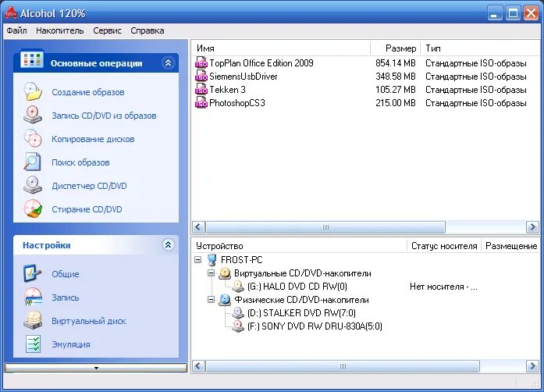544x392 pixels.
Task: Collapse the Физические CD/DVD-накопители node
Action: point(211,299)
